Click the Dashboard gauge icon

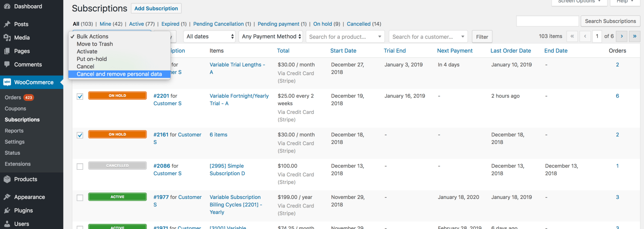(x=7, y=6)
